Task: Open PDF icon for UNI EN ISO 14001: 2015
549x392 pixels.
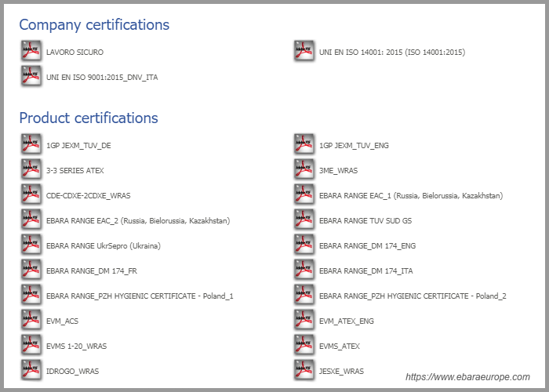Action: point(304,51)
